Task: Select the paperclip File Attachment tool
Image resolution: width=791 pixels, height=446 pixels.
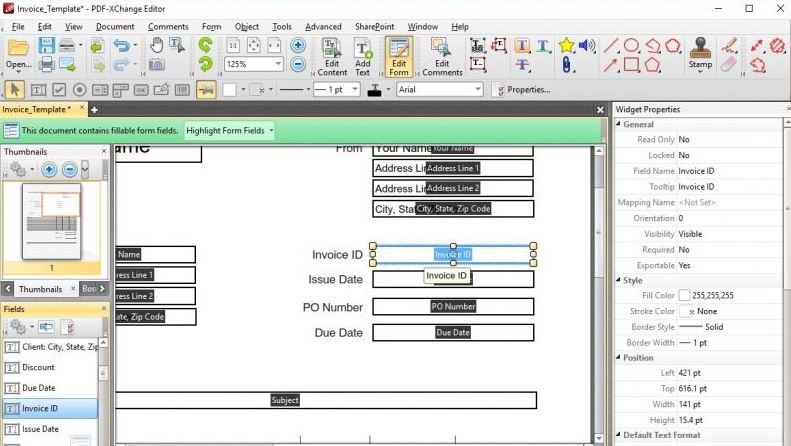Action: 566,65
